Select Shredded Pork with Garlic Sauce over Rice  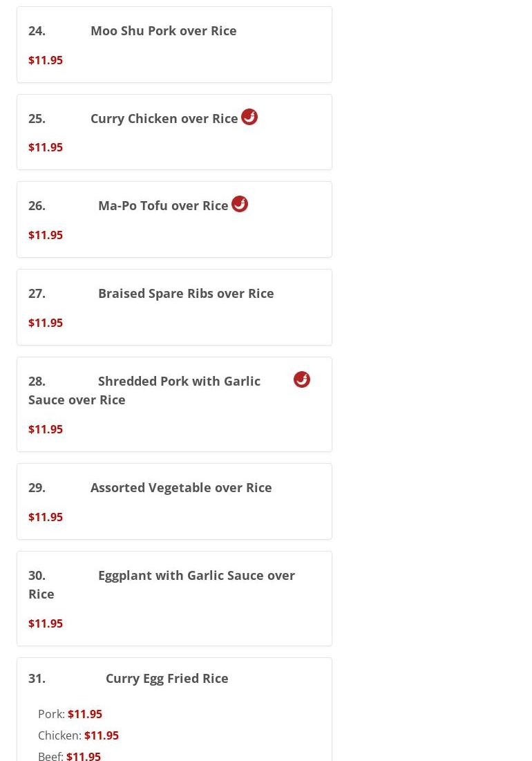178,381
